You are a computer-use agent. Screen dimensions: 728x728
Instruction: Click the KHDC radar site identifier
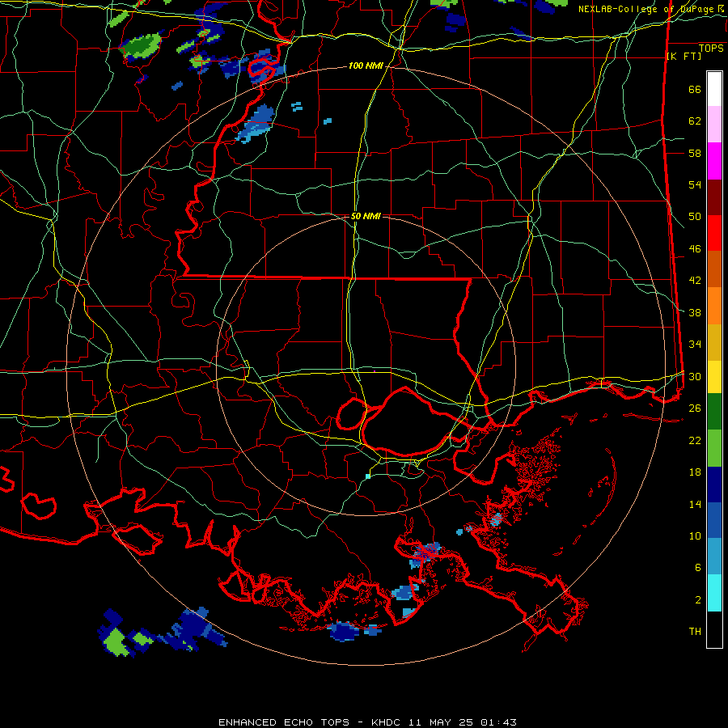[387, 722]
